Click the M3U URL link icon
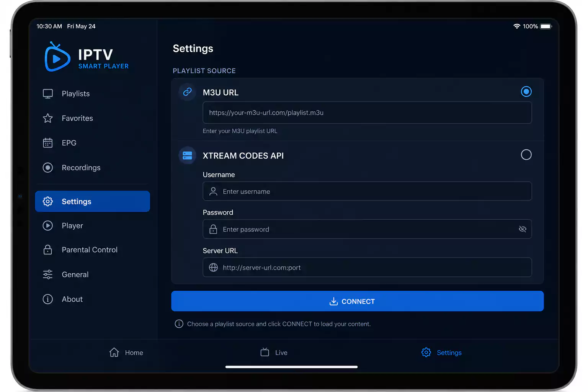 pos(187,92)
